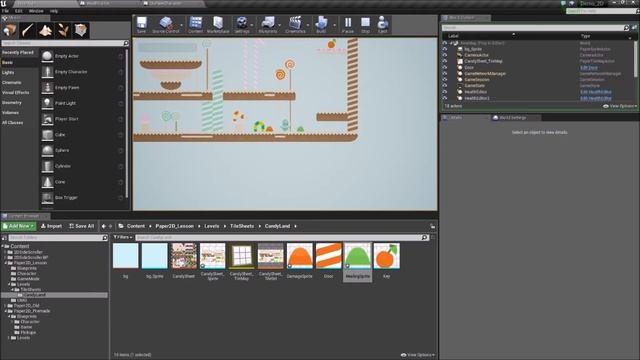Click the Box Trigger icon
This screenshot has width=640, height=360.
pyautogui.click(x=47, y=198)
